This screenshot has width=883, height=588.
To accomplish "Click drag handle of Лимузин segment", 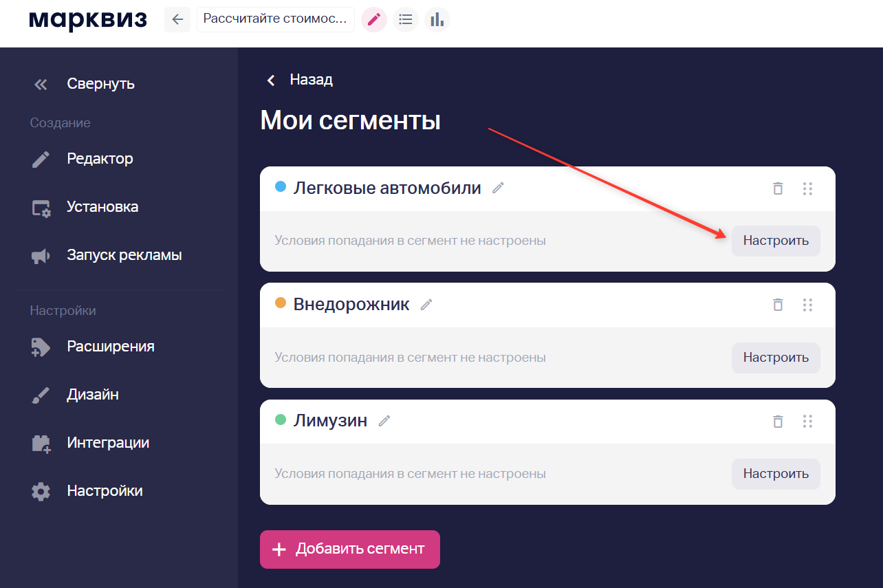I will tap(808, 422).
